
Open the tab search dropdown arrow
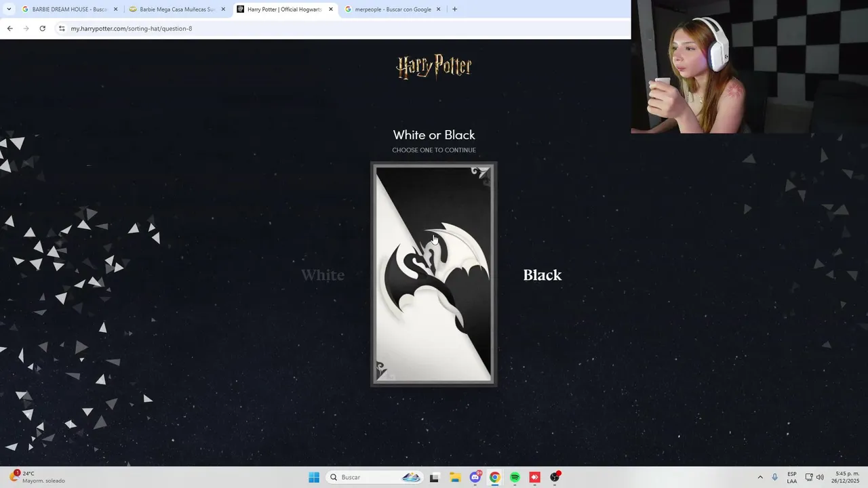tap(8, 9)
